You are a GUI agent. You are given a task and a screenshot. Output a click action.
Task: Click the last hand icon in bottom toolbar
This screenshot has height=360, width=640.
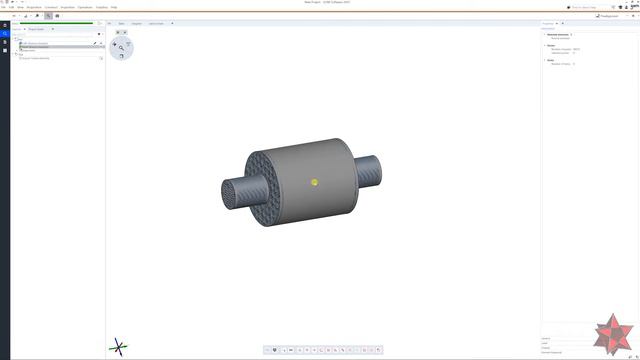point(378,350)
